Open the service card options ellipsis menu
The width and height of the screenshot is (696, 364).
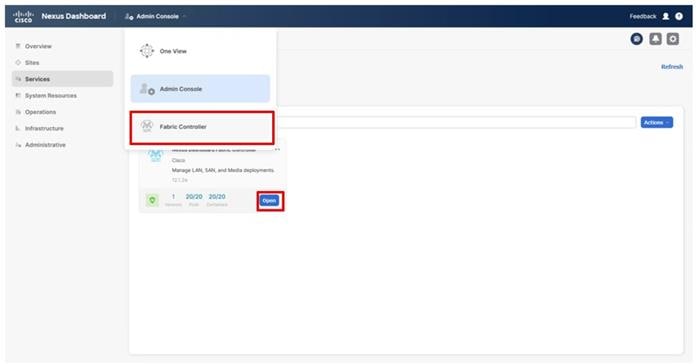pos(277,150)
